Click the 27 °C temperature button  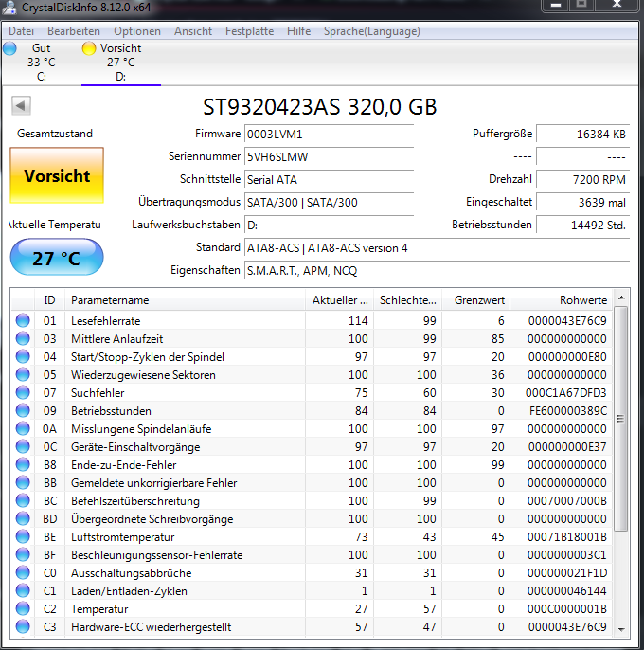[57, 257]
